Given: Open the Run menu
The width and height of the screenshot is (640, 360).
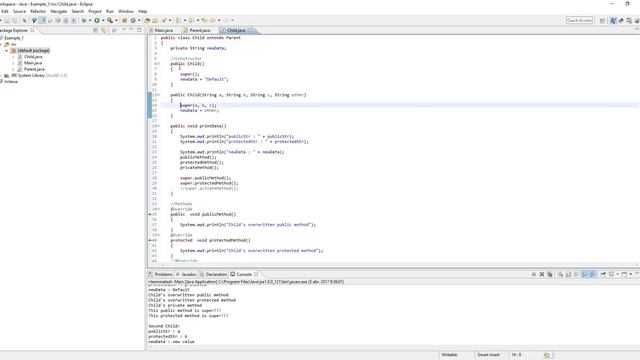Looking at the screenshot, I should [110, 11].
